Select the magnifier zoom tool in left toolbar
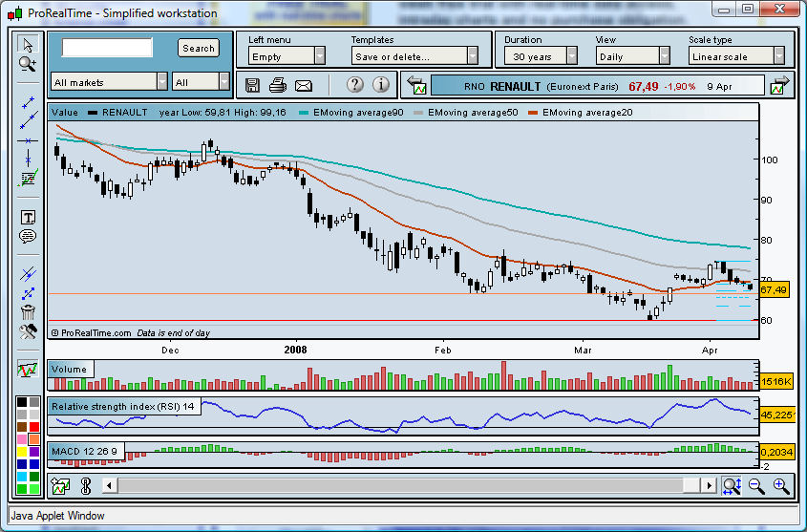Viewport: 807px width, 532px height. [28, 64]
